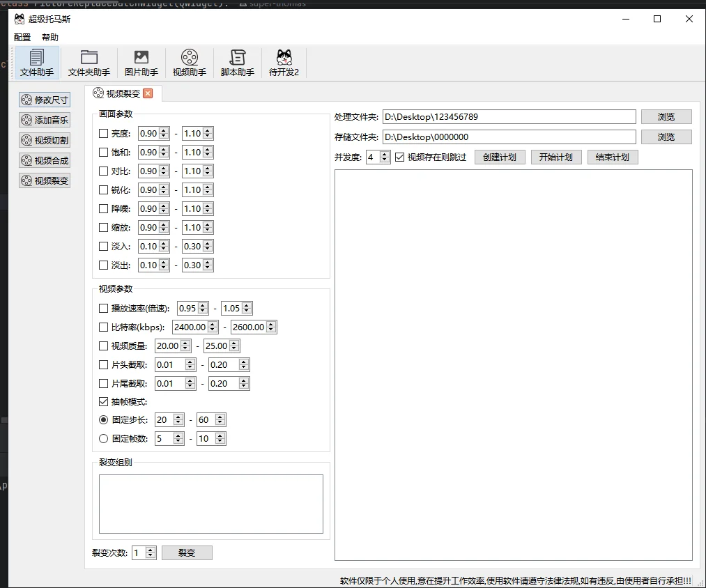The height and width of the screenshot is (588, 706).
Task: Uncheck the 抽帧模式 checkbox
Action: pos(104,401)
